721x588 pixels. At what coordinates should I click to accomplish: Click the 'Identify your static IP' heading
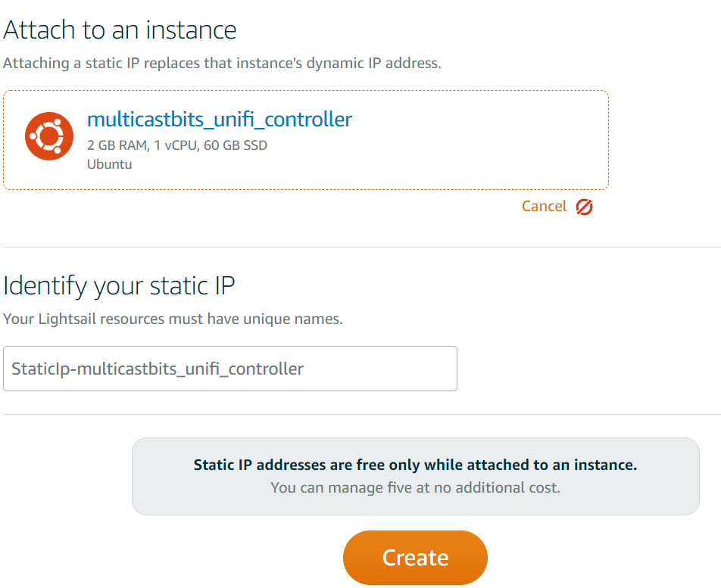(119, 286)
